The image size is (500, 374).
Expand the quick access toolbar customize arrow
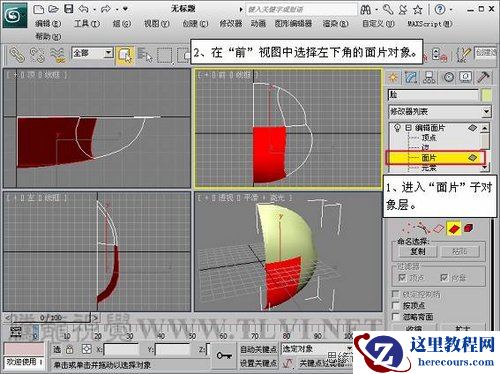coord(126,9)
